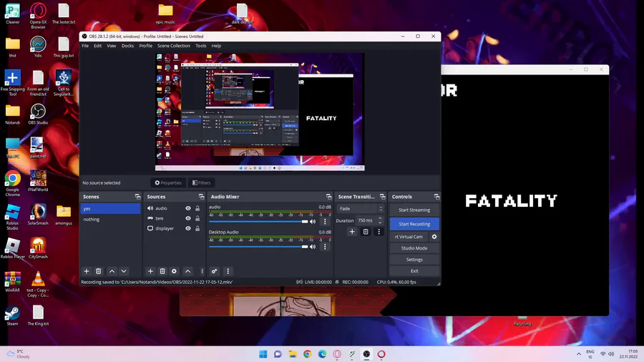Decrease transition duration with down arrow
Viewport: 644px width, 362px height.
[x=381, y=222]
